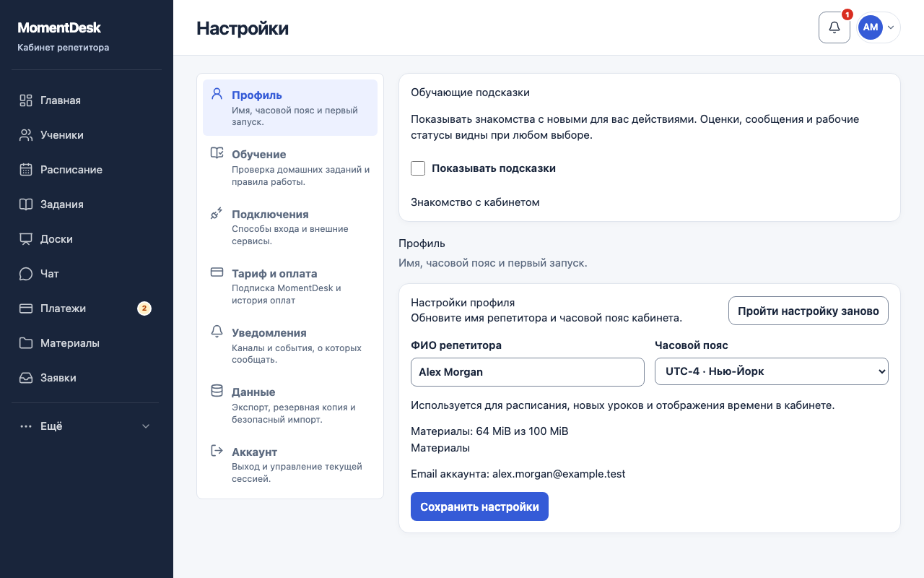This screenshot has width=924, height=578.
Task: Click the Расписание calendar icon
Action: click(x=26, y=170)
